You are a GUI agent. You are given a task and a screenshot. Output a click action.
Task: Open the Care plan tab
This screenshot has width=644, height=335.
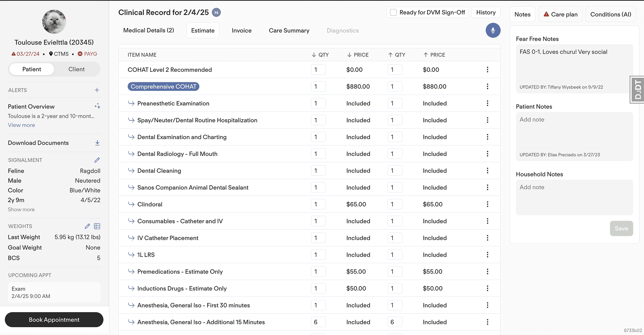pyautogui.click(x=560, y=14)
